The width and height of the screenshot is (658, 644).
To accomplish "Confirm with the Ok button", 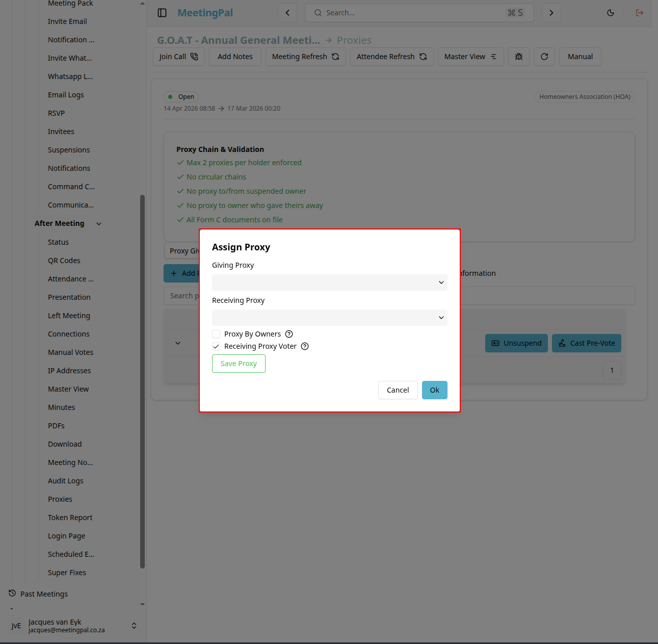I will (434, 390).
